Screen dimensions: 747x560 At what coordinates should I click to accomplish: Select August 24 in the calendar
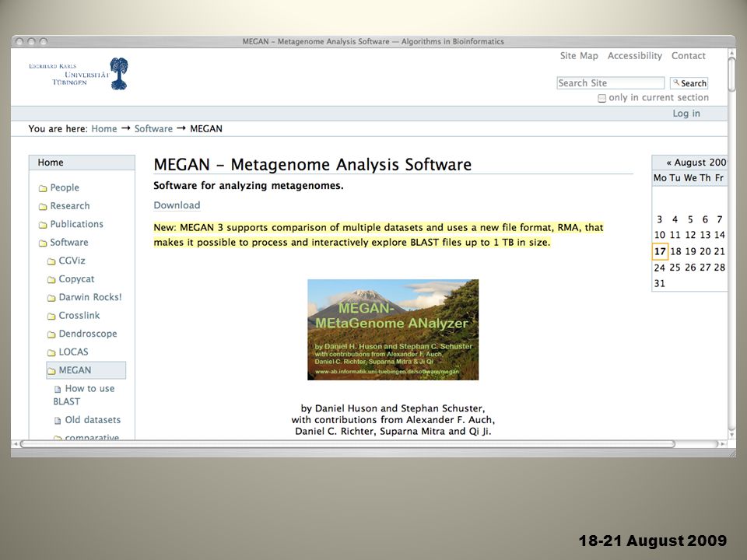659,268
